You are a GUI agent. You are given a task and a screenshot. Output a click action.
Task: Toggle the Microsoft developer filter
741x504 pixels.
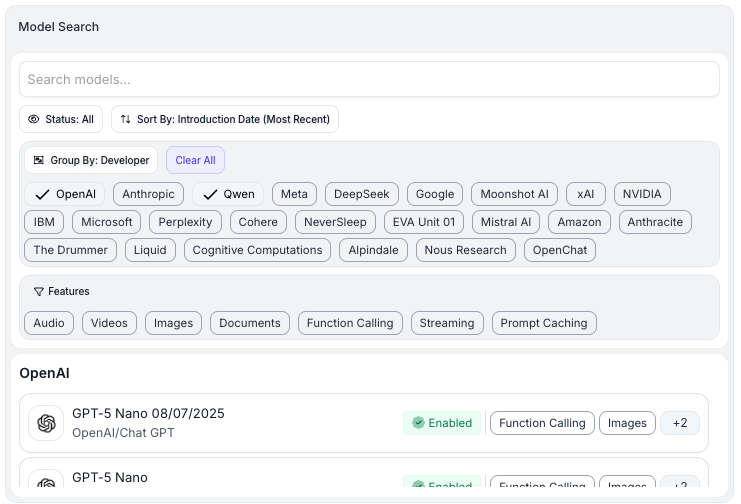click(106, 222)
